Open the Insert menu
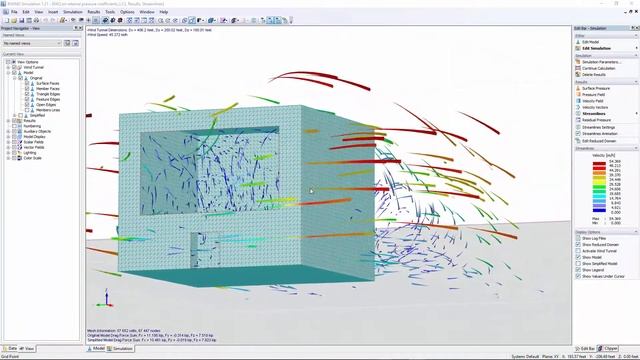640x360 pixels. 53,12
